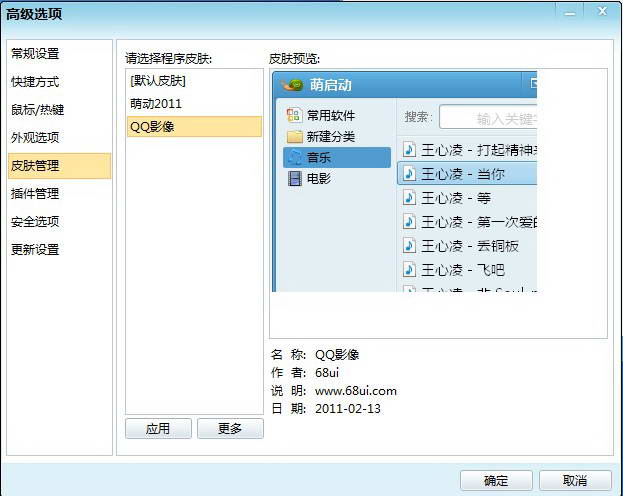Image resolution: width=623 pixels, height=496 pixels.
Task: Cancel with the 取消 button
Action: [575, 480]
